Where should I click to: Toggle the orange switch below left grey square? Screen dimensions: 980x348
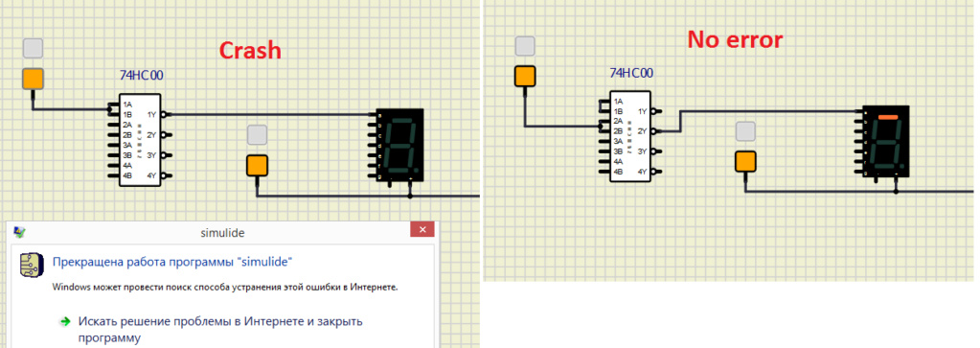(x=257, y=165)
